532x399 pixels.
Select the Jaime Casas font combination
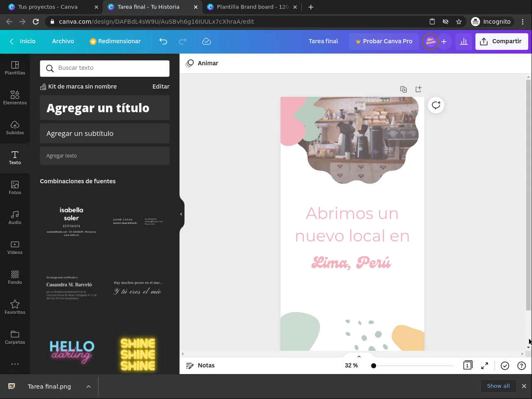138,221
